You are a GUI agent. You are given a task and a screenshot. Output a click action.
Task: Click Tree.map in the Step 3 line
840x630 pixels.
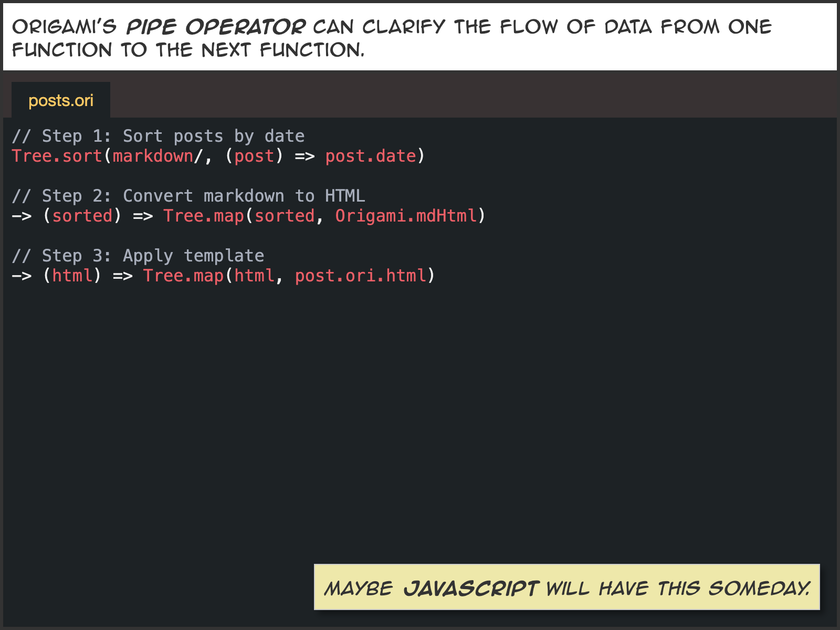point(183,276)
